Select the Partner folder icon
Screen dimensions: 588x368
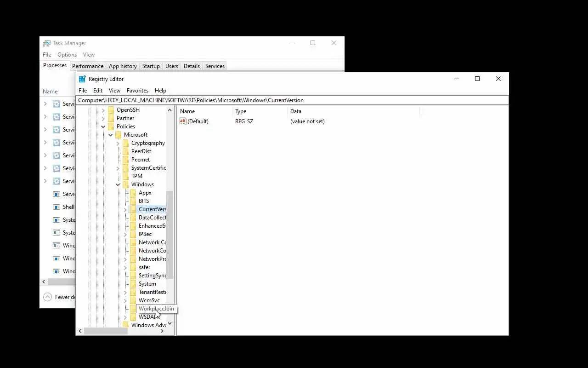coord(111,118)
